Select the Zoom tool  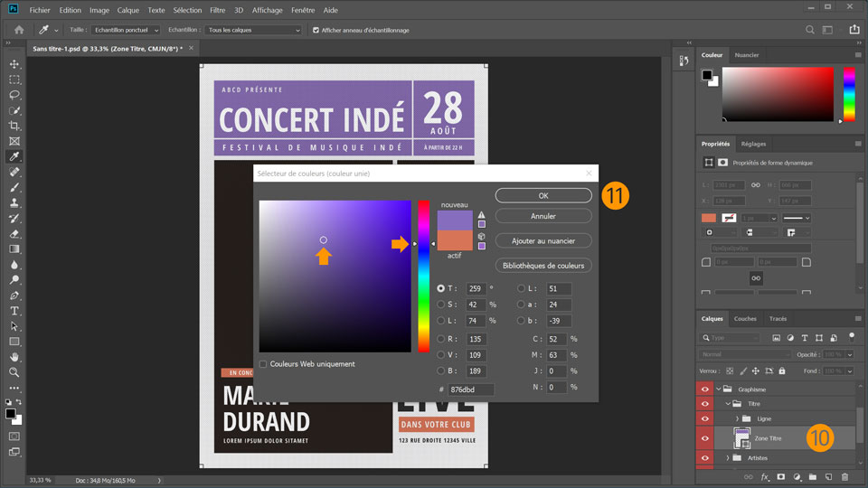tap(14, 372)
